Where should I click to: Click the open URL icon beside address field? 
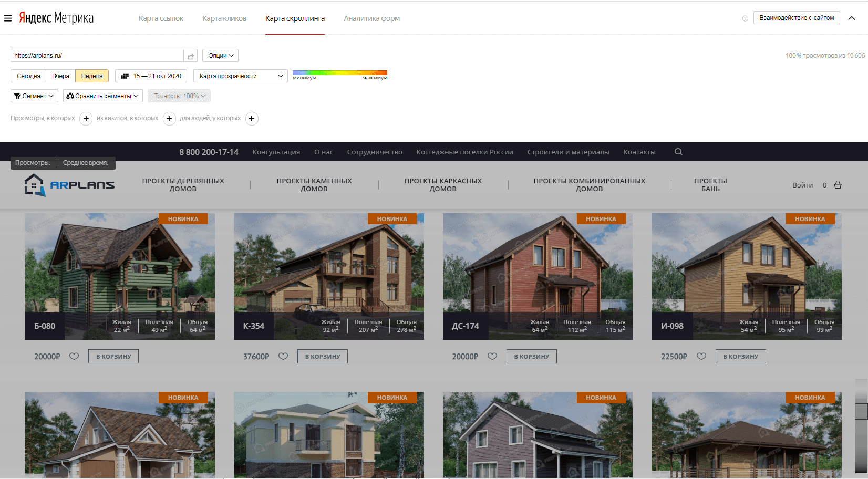[x=191, y=56]
